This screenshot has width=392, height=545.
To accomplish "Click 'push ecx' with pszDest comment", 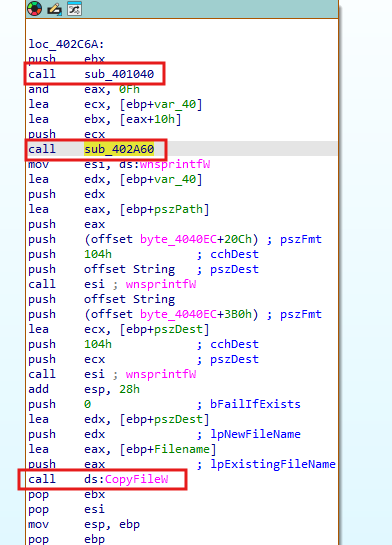I will click(144, 359).
